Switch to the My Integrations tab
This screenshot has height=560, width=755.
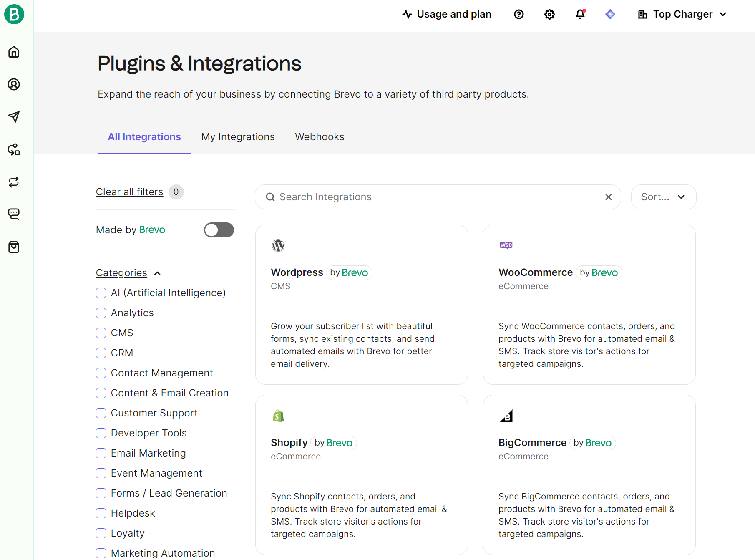click(238, 136)
